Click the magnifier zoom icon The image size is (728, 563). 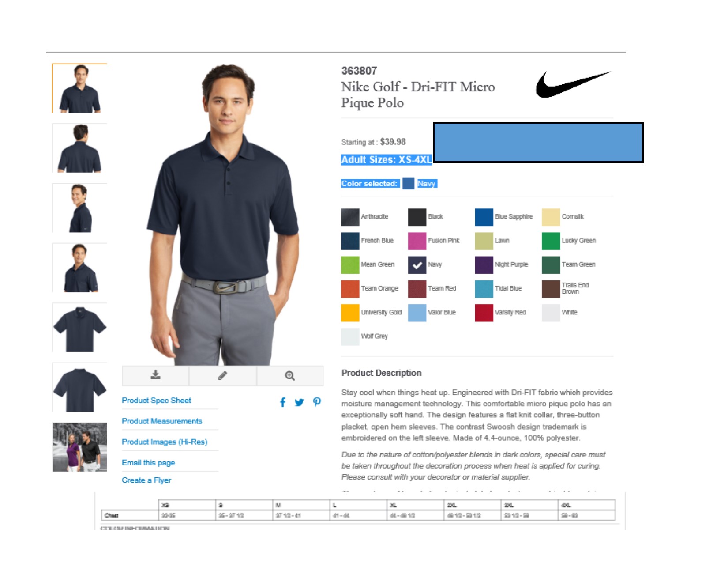click(290, 376)
